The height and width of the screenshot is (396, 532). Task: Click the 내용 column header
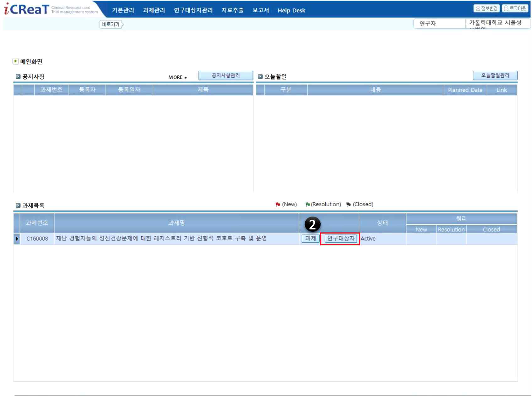coord(375,90)
